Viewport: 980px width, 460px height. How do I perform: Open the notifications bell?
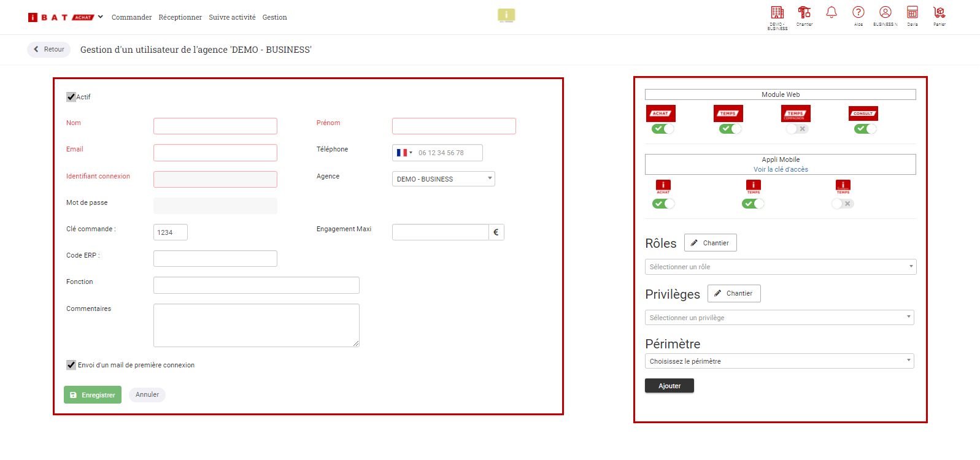coord(831,12)
